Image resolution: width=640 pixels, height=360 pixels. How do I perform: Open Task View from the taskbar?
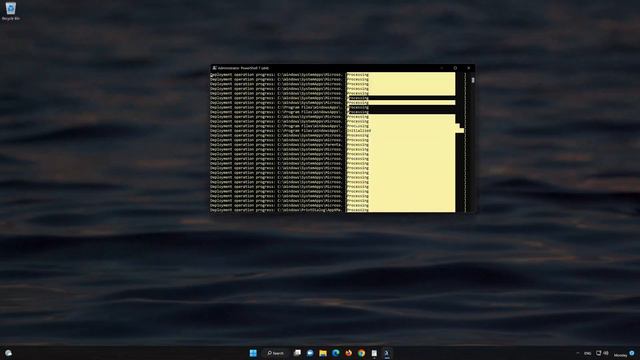297,353
